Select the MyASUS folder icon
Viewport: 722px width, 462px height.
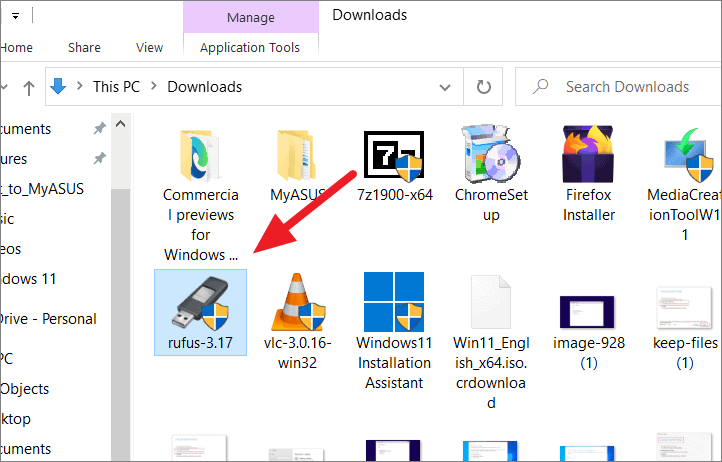297,156
